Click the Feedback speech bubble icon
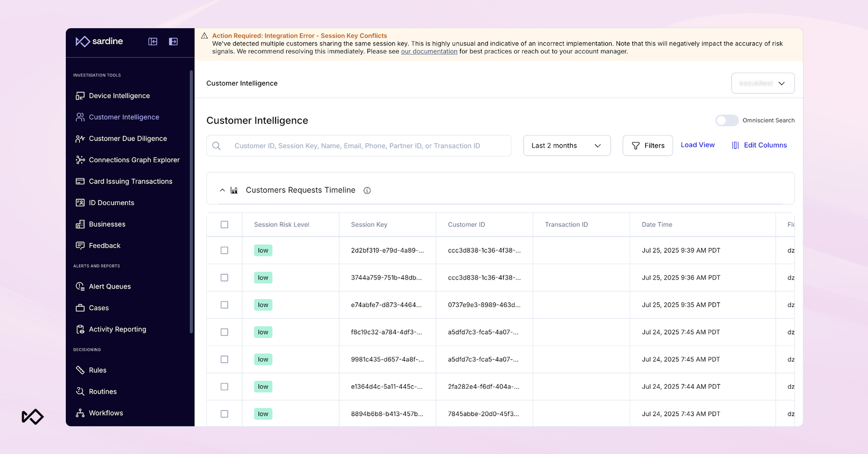The height and width of the screenshot is (454, 868). (x=80, y=245)
